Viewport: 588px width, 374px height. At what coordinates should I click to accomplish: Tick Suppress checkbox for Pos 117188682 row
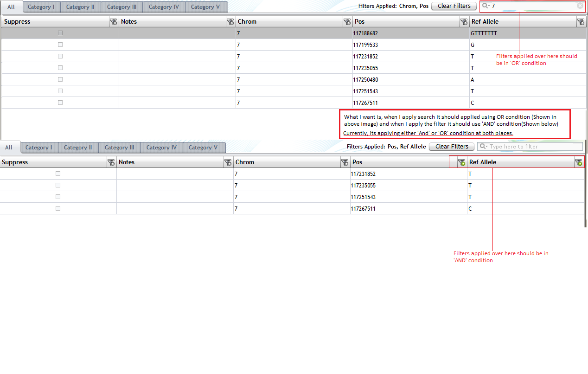(60, 33)
